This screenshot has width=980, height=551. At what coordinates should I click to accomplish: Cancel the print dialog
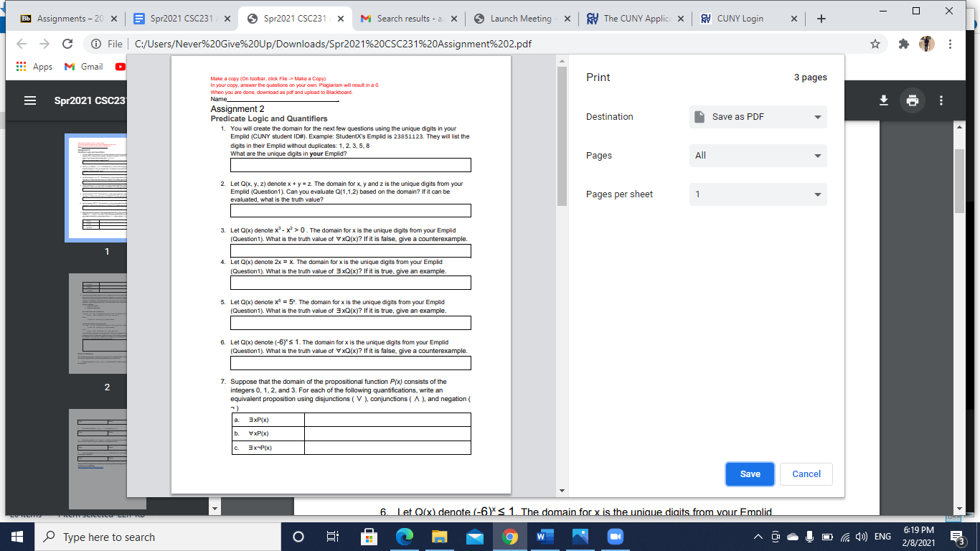(806, 474)
